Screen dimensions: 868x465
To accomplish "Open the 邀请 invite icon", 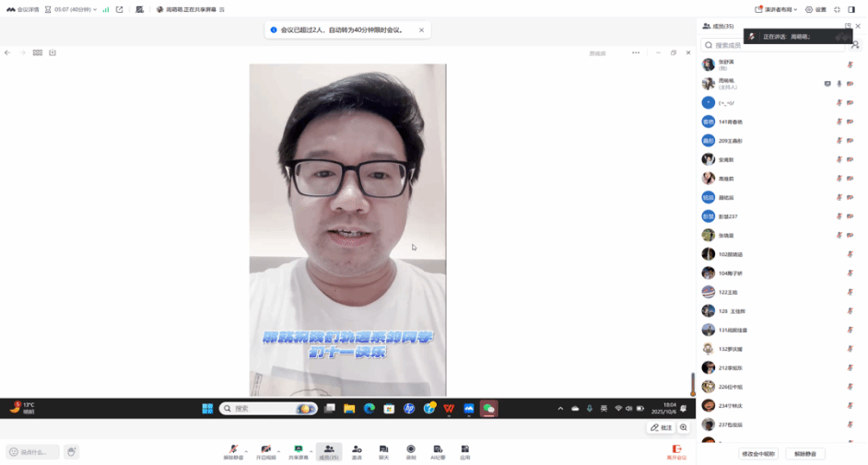I will click(357, 449).
